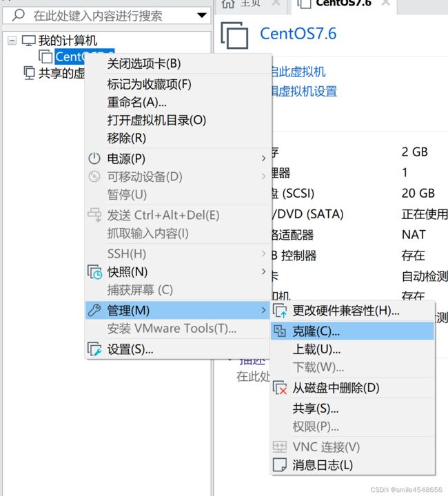Click the home icon on 主页 tab
The width and height of the screenshot is (448, 496).
(228, 4)
